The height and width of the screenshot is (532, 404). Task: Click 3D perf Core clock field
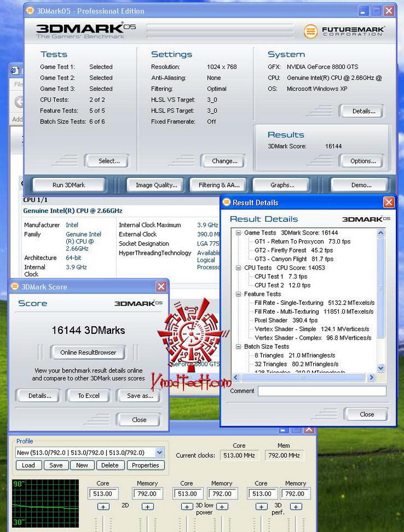[262, 494]
